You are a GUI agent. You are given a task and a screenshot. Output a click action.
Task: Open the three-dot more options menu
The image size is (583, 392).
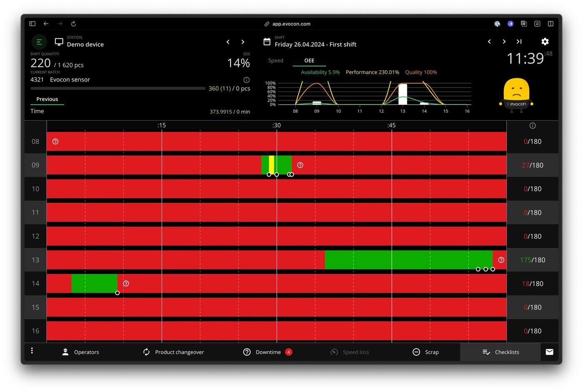click(32, 351)
